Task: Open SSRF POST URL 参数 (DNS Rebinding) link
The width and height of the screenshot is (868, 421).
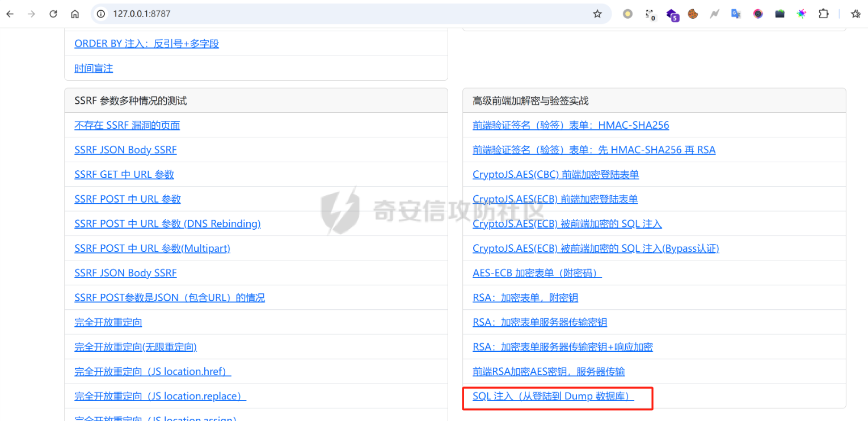Action: point(167,224)
